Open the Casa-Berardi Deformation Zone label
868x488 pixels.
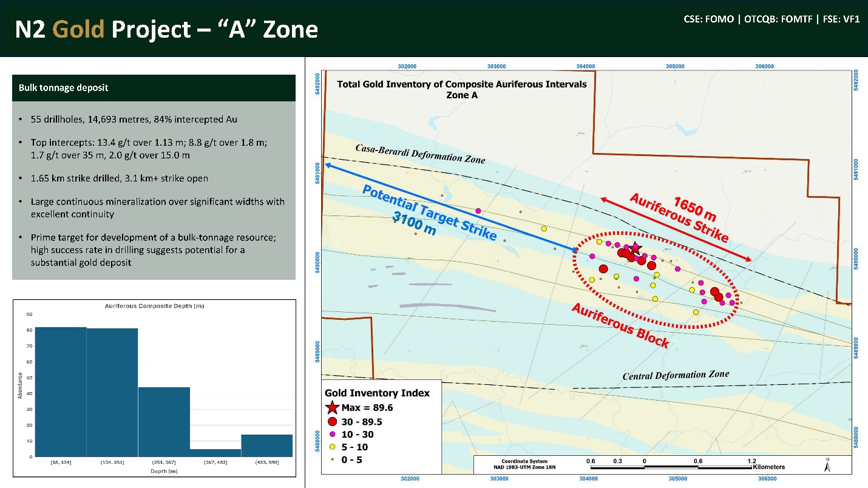420,152
